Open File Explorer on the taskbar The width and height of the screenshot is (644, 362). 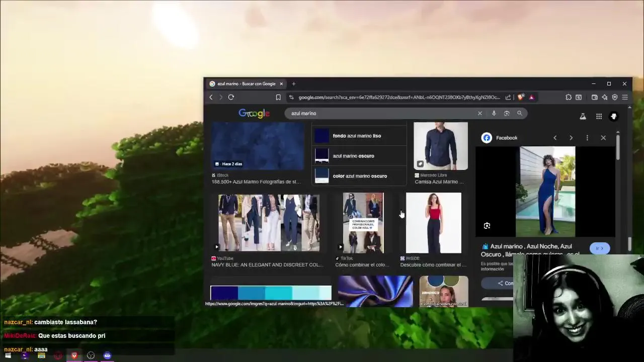(x=41, y=355)
